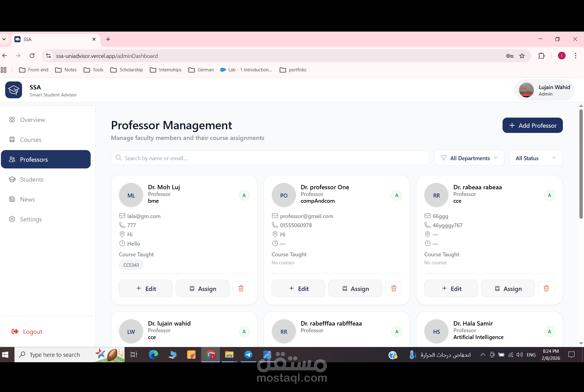Open Students in the sidebar
This screenshot has width=584, height=392.
coord(46,179)
